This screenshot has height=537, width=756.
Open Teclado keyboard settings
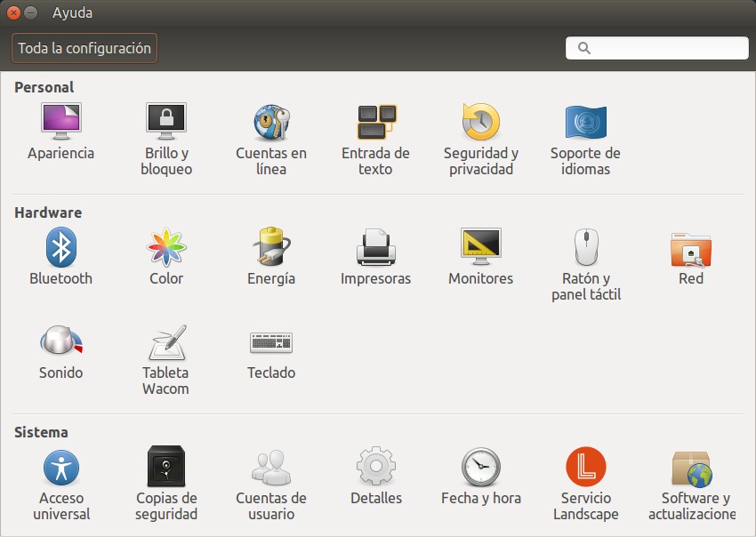pyautogui.click(x=271, y=342)
